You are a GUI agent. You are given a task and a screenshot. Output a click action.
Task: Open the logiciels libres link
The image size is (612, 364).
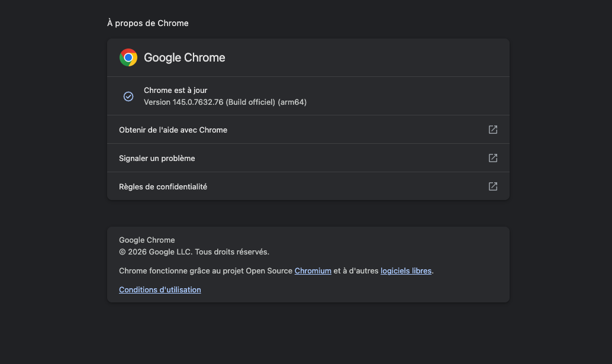pyautogui.click(x=405, y=270)
